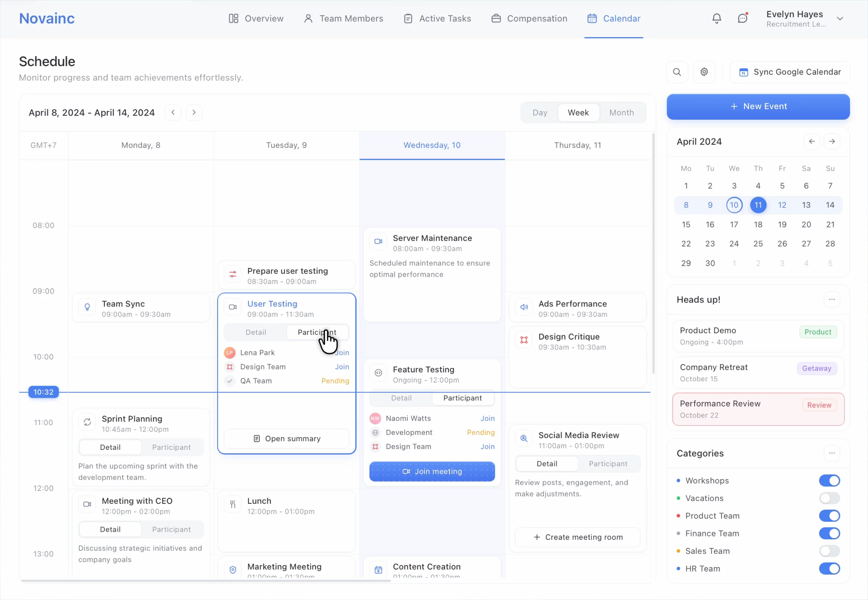The height and width of the screenshot is (600, 868).
Task: Show Detail tab of User Testing
Action: pyautogui.click(x=256, y=332)
